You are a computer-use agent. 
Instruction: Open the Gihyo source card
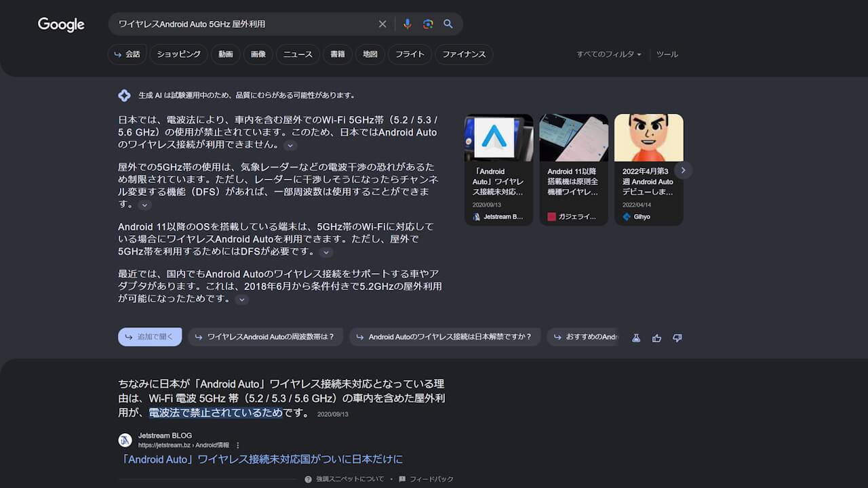648,169
